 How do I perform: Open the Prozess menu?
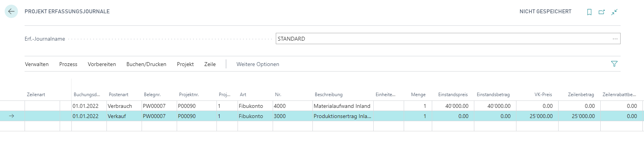tap(68, 64)
